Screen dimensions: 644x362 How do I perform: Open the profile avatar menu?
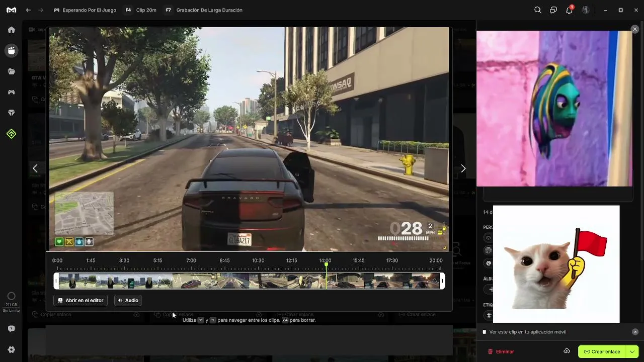[586, 10]
